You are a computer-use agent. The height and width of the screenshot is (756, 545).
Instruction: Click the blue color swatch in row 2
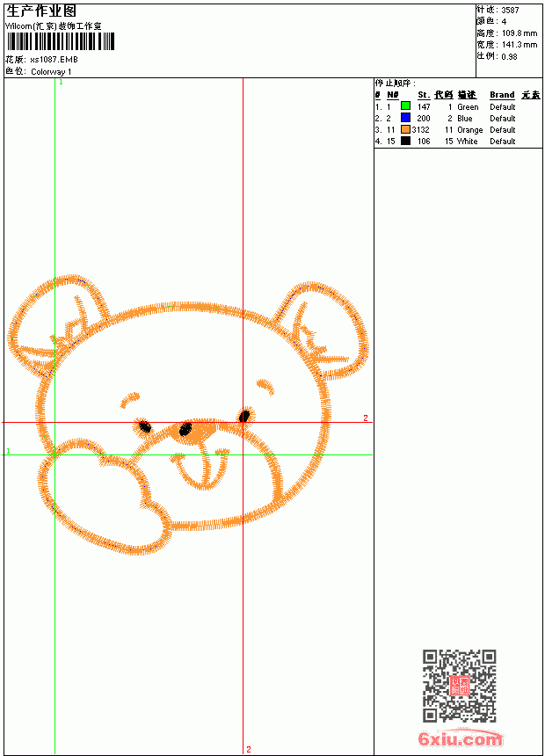pos(405,118)
